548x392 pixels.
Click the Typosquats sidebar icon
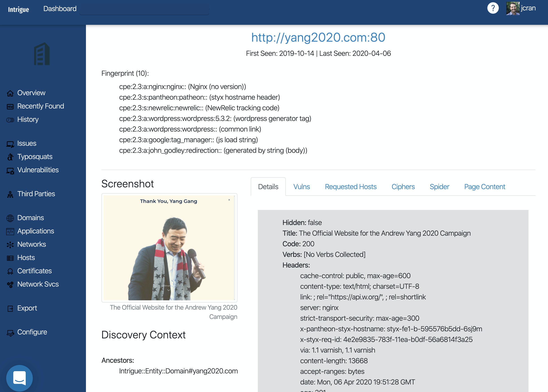(x=10, y=157)
